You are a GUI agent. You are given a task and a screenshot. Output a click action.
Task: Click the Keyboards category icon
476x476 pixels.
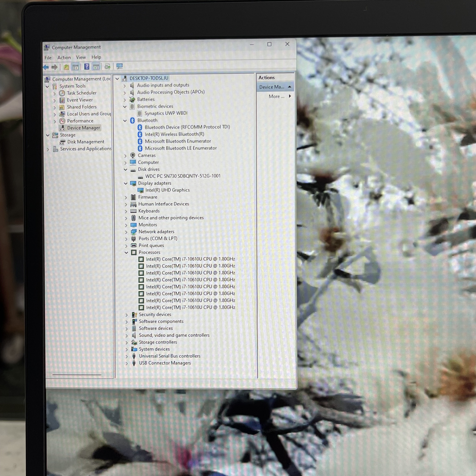[133, 211]
